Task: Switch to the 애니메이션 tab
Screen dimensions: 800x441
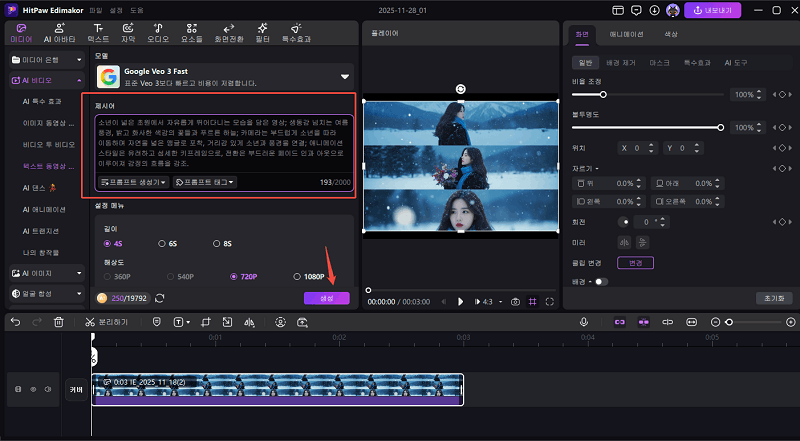Action: 626,34
